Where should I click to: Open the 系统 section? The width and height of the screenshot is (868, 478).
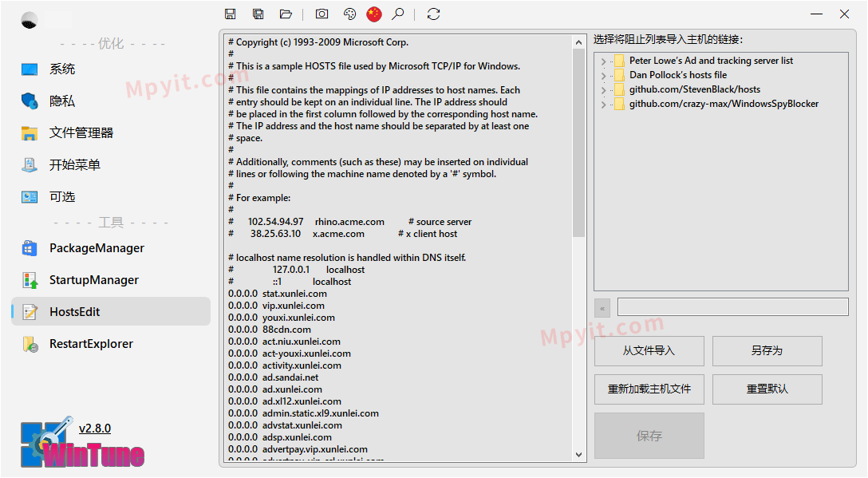pyautogui.click(x=62, y=69)
